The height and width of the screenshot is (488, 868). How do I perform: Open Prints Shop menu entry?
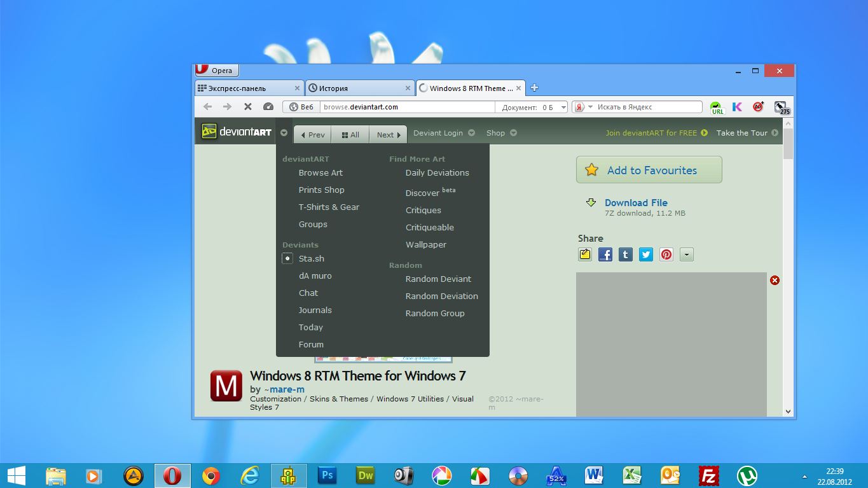point(321,190)
